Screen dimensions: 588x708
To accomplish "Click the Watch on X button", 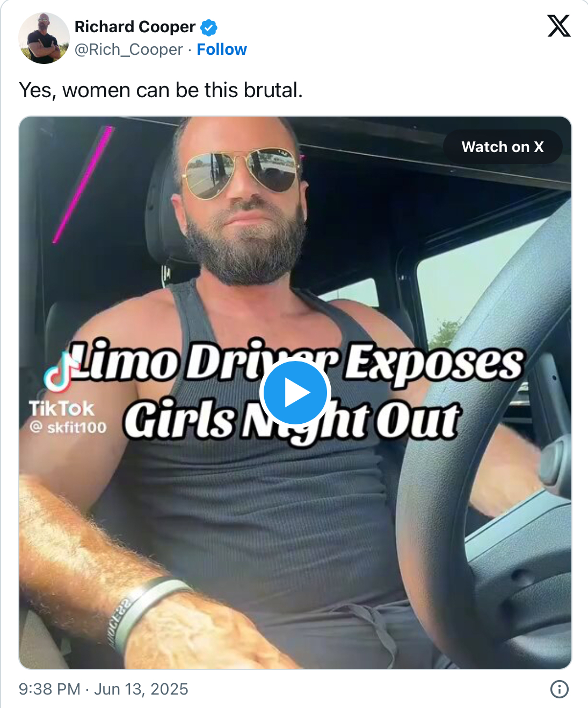I will tap(503, 147).
